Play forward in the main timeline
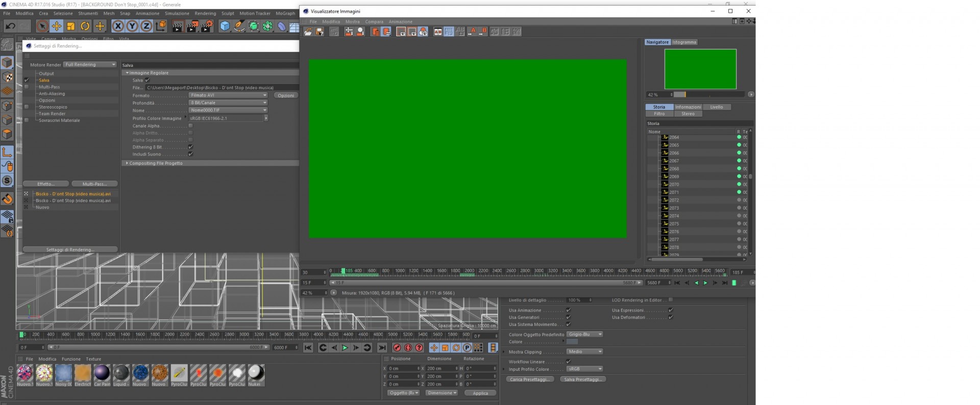The height and width of the screenshot is (405, 980). (345, 347)
